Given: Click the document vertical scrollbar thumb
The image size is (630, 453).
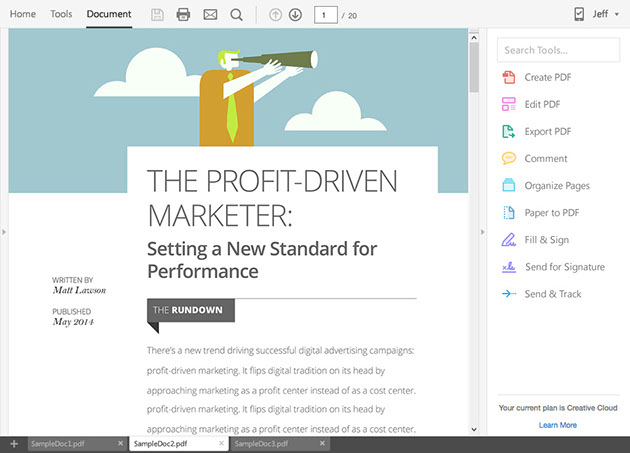Looking at the screenshot, I should 474,66.
